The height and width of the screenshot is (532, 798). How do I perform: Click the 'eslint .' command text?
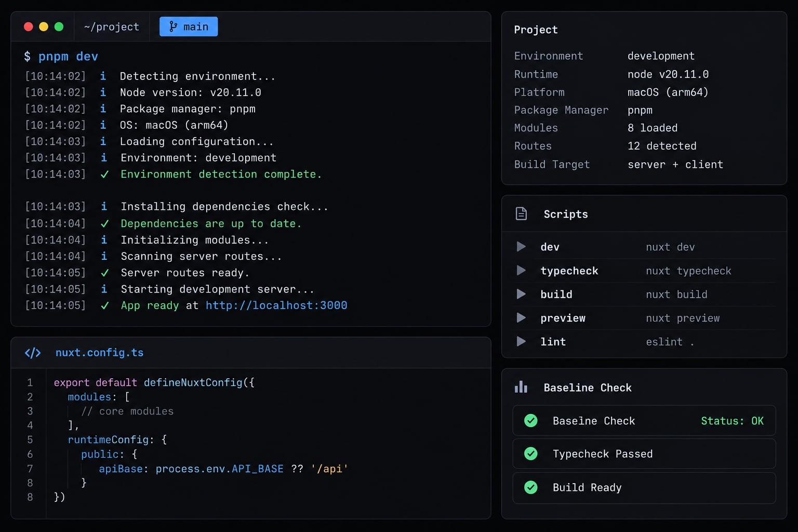670,342
